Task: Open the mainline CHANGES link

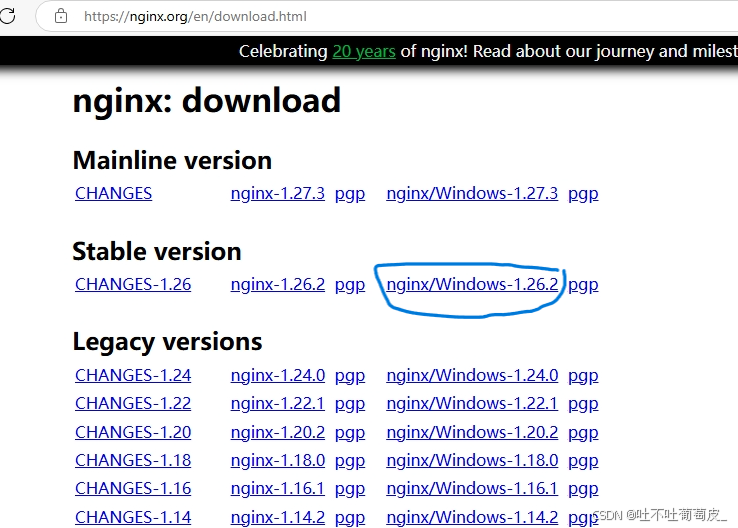Action: tap(113, 193)
